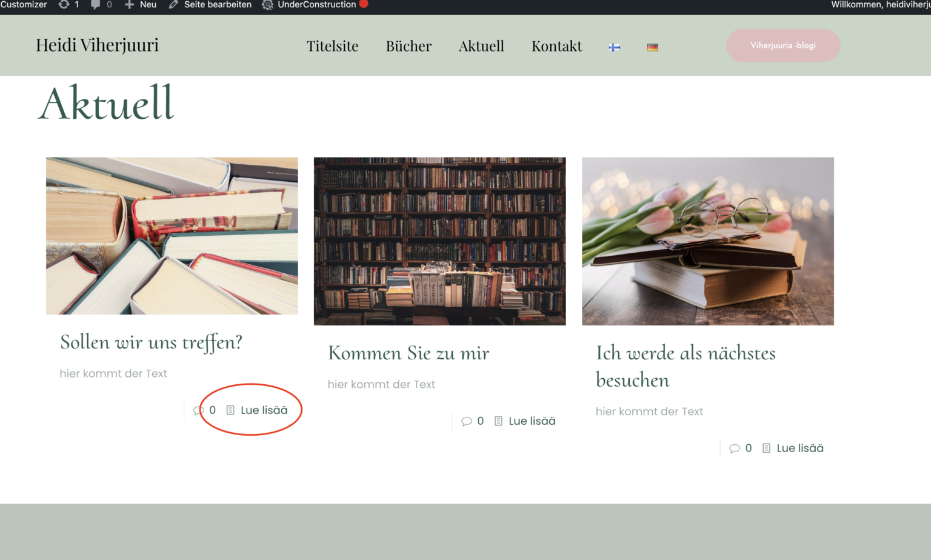Open comments via the admin bar bubble icon
The image size is (931, 560).
pyautogui.click(x=95, y=5)
